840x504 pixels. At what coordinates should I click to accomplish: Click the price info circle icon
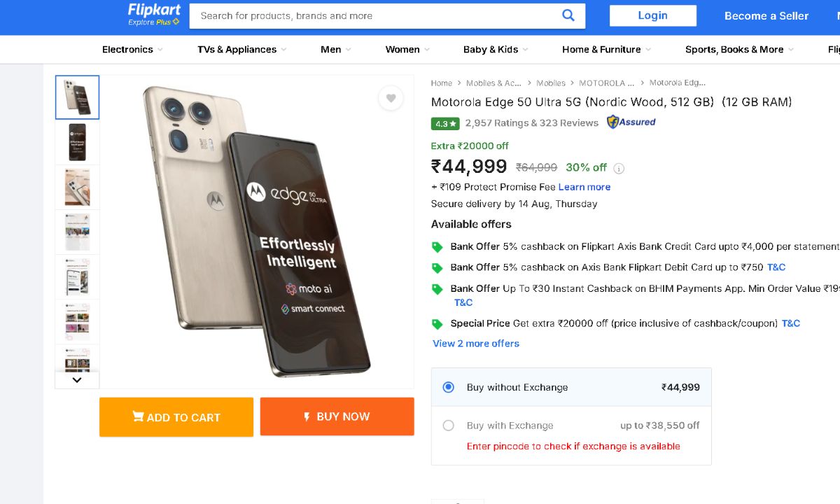pyautogui.click(x=619, y=168)
